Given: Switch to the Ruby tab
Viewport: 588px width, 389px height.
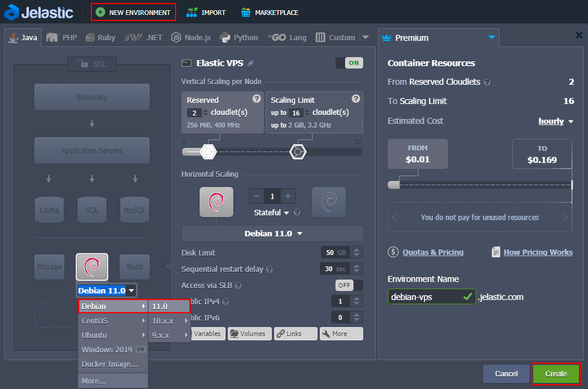Looking at the screenshot, I should [x=100, y=37].
